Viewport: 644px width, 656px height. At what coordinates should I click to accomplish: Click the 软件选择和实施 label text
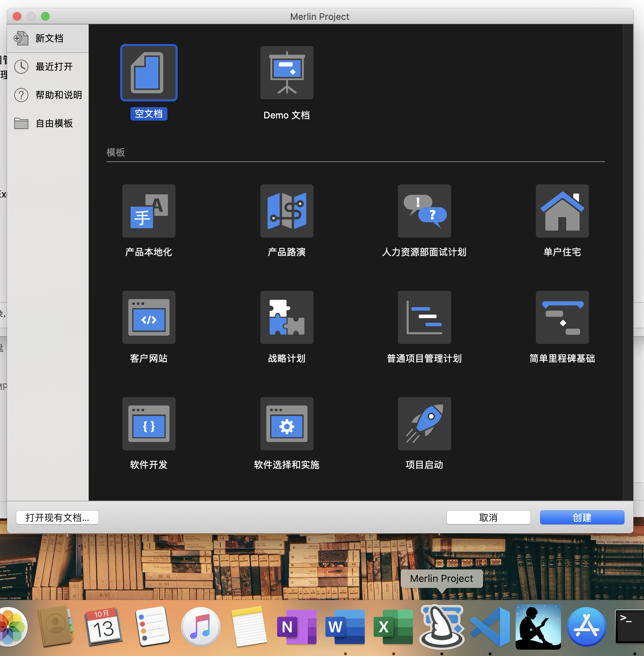tap(287, 465)
